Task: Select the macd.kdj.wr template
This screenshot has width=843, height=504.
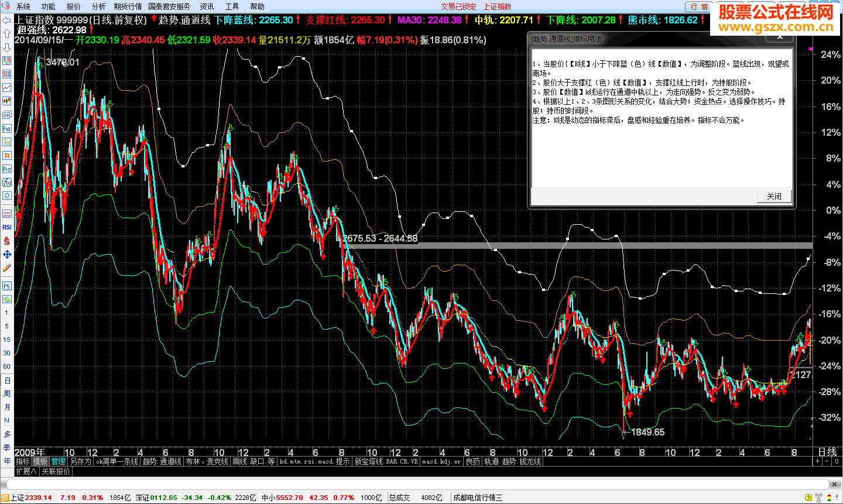Action: coord(442,461)
